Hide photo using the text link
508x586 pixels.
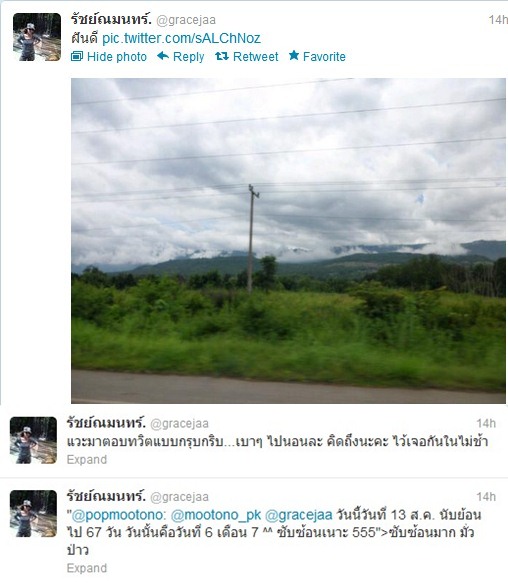click(117, 57)
